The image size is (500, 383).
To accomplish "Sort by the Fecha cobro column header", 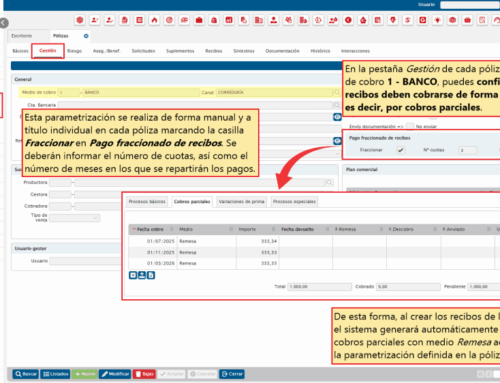I will pos(150,229).
